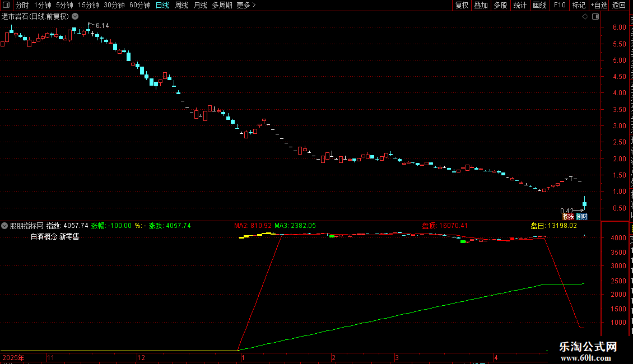The image size is (633, 364).
Task: Select the 日线 daily chart tab
Action: tap(162, 5)
